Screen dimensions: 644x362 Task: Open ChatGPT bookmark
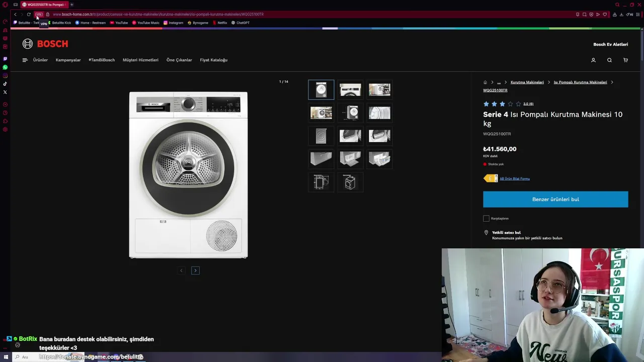pyautogui.click(x=240, y=23)
